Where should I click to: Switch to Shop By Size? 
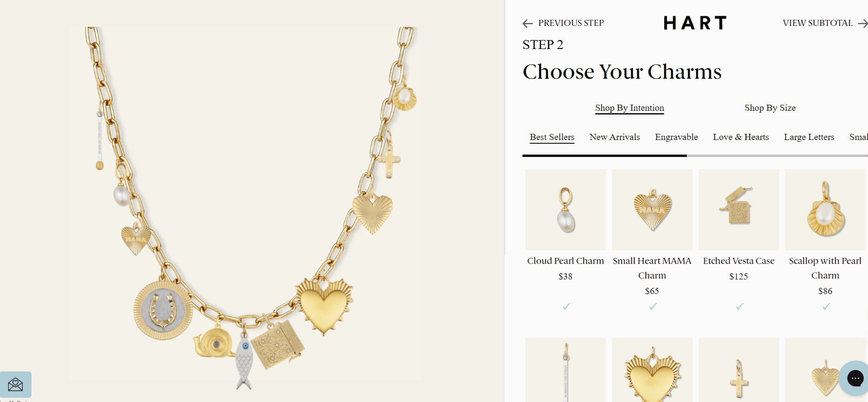[x=770, y=107]
